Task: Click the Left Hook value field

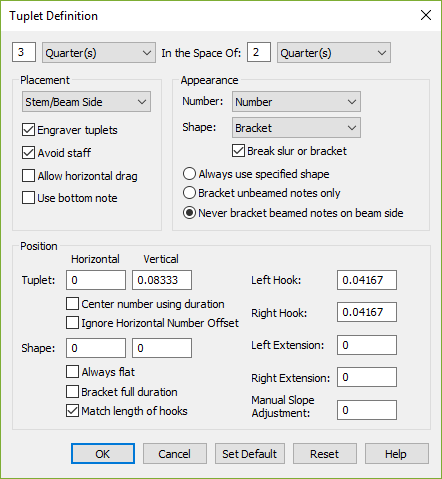Action: [367, 280]
